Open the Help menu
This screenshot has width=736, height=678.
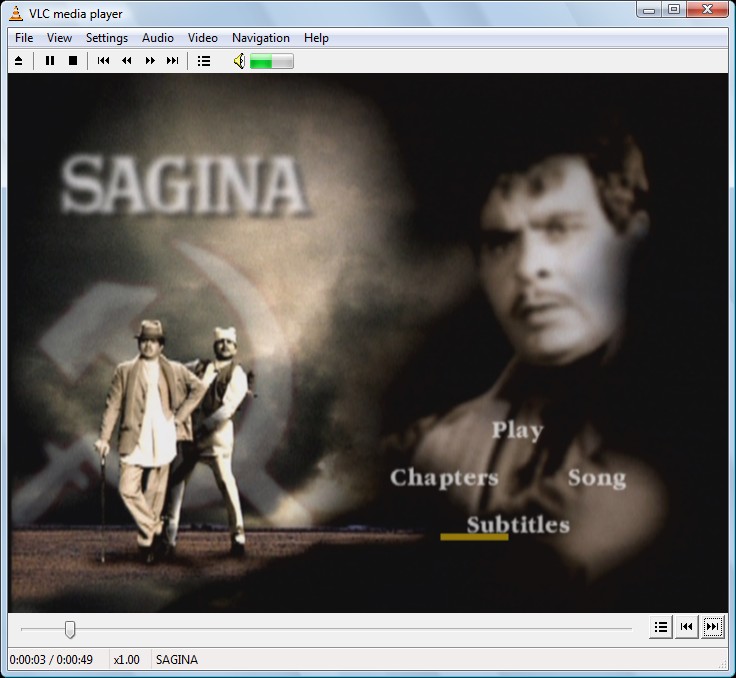pos(316,38)
